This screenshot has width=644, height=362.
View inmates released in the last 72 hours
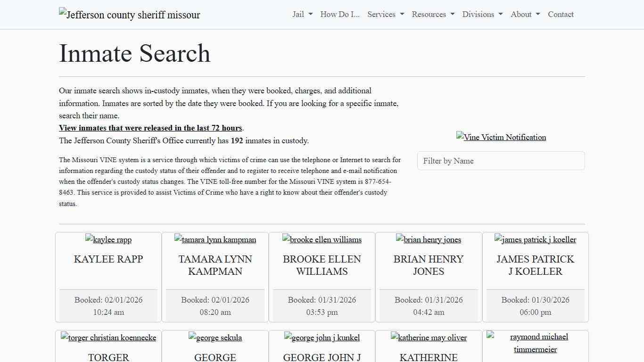150,128
